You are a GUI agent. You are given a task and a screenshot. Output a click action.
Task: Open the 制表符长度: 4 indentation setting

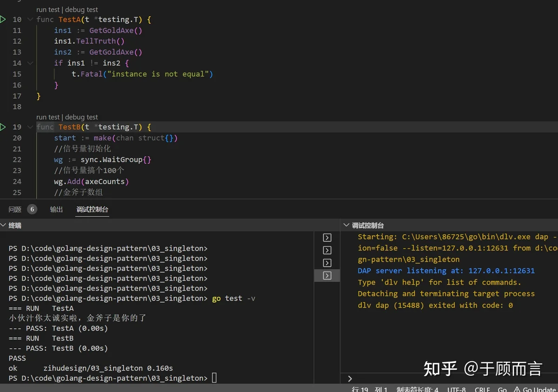(417, 389)
